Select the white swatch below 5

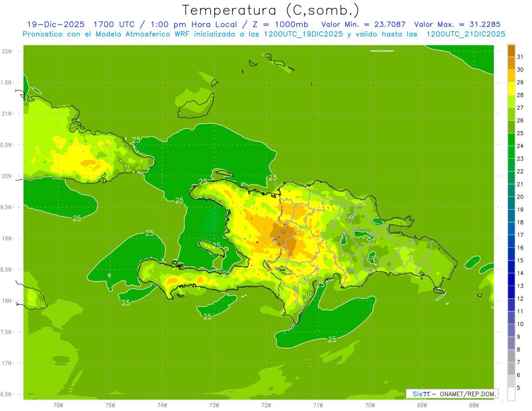click(511, 394)
